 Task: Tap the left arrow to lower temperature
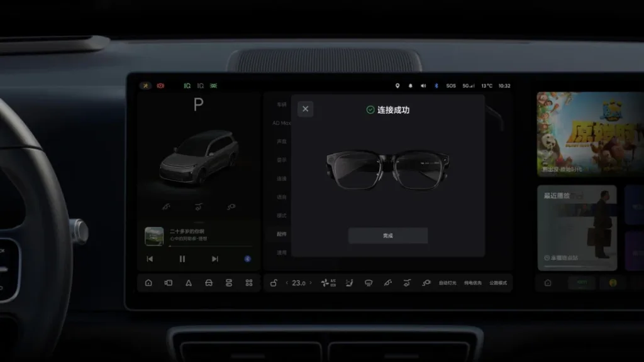point(286,283)
